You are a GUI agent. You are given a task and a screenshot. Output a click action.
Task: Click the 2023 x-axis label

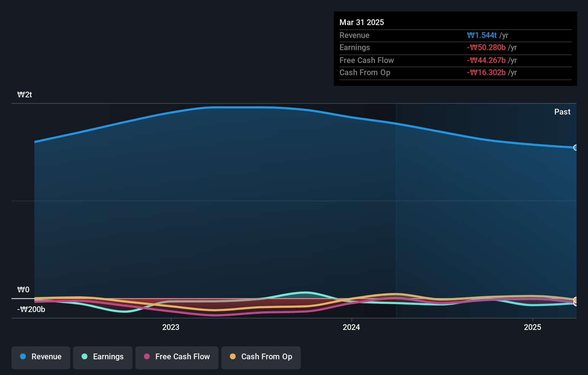171,327
